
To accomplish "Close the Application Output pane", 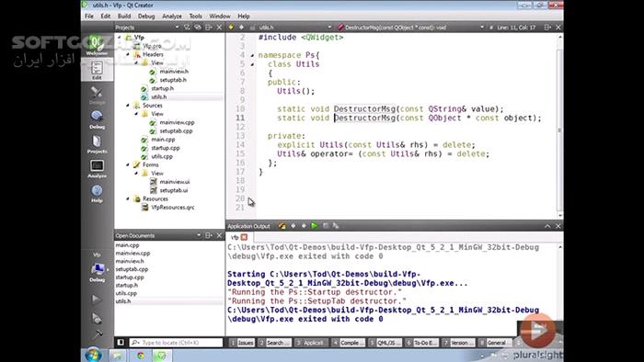I will click(558, 226).
